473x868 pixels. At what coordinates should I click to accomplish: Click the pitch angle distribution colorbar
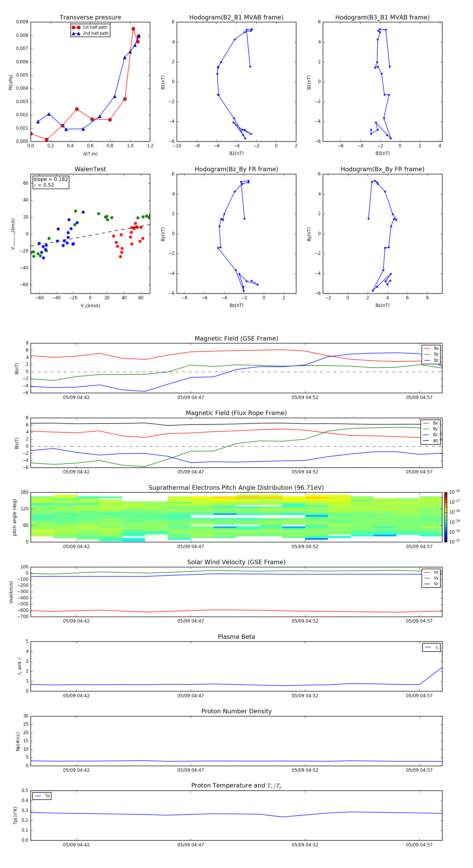(x=446, y=517)
